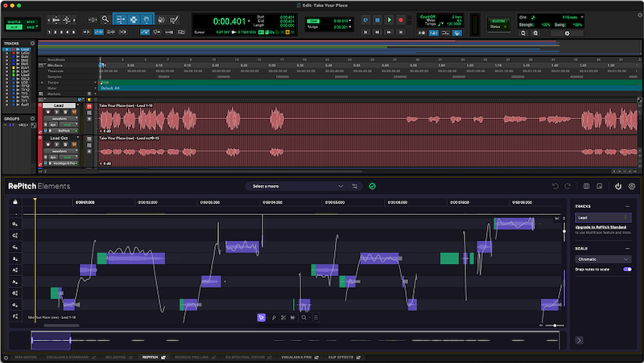Open the Select a macro dropdown
The width and height of the screenshot is (644, 363).
click(296, 186)
